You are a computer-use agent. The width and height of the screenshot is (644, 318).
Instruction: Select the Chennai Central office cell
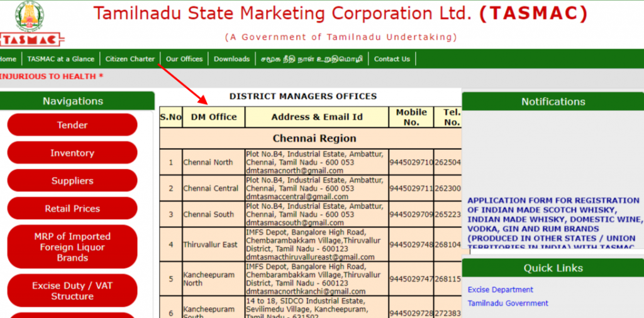click(x=214, y=188)
